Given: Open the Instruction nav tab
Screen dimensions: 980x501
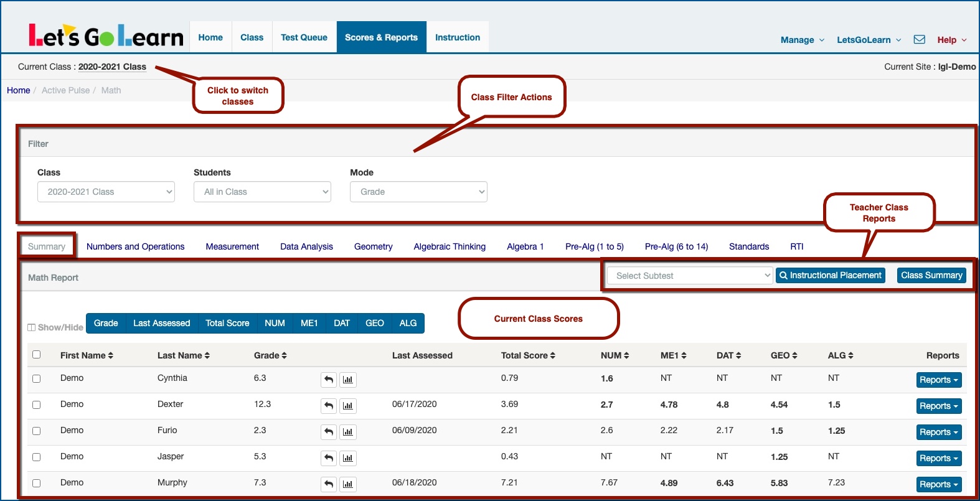Looking at the screenshot, I should pyautogui.click(x=458, y=37).
